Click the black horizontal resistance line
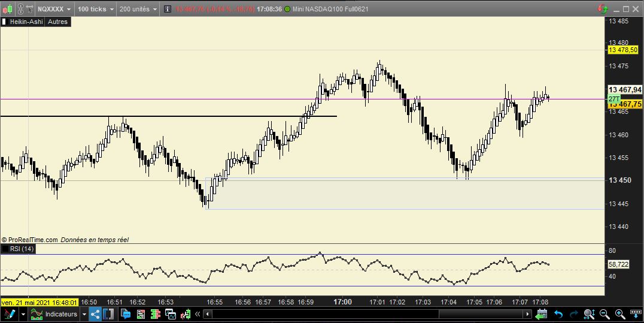The image size is (644, 323). 168,116
